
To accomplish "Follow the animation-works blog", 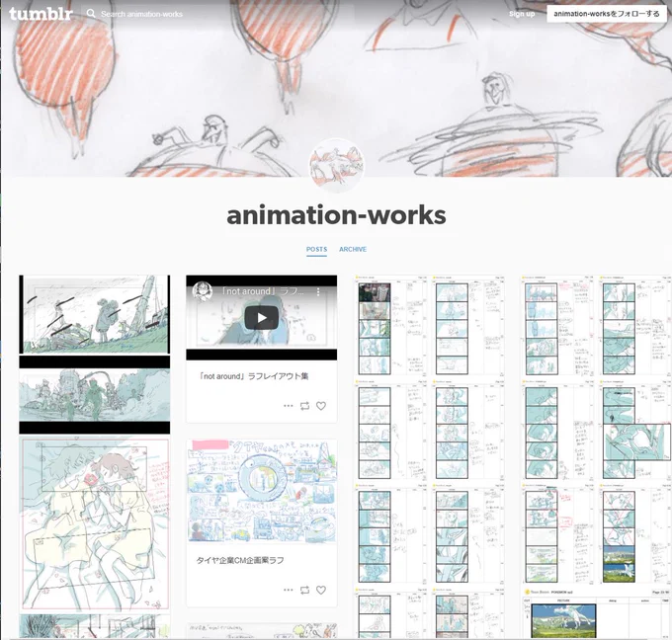I will click(607, 14).
